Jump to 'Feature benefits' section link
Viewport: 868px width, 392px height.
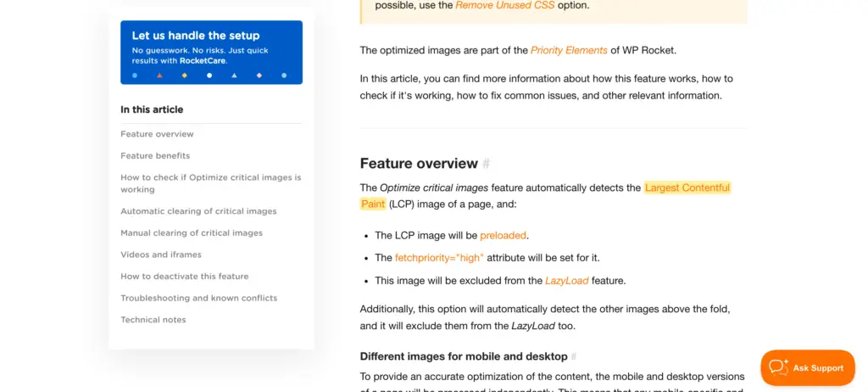point(155,156)
